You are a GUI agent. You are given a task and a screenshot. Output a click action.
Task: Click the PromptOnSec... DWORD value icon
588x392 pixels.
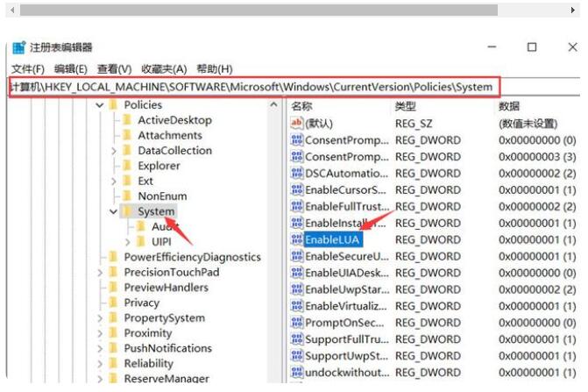296,323
